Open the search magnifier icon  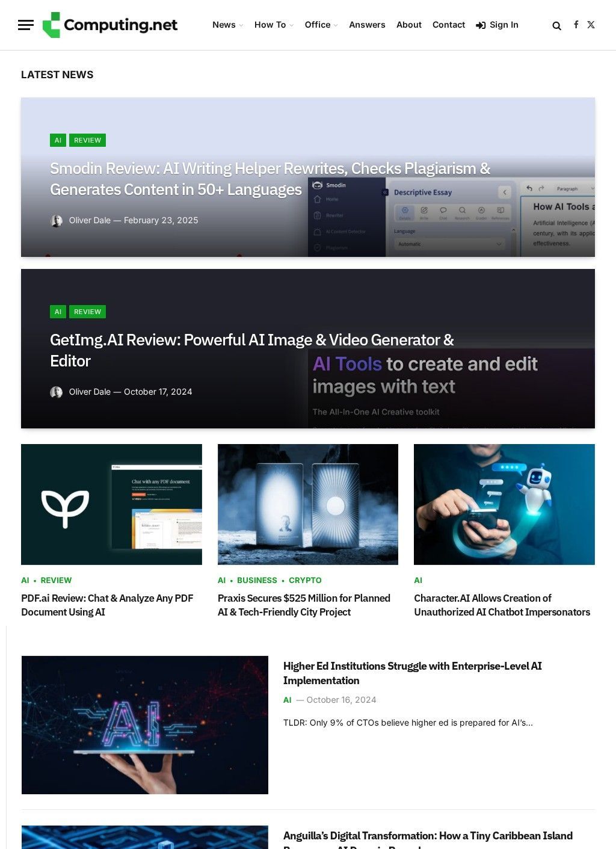click(x=556, y=25)
